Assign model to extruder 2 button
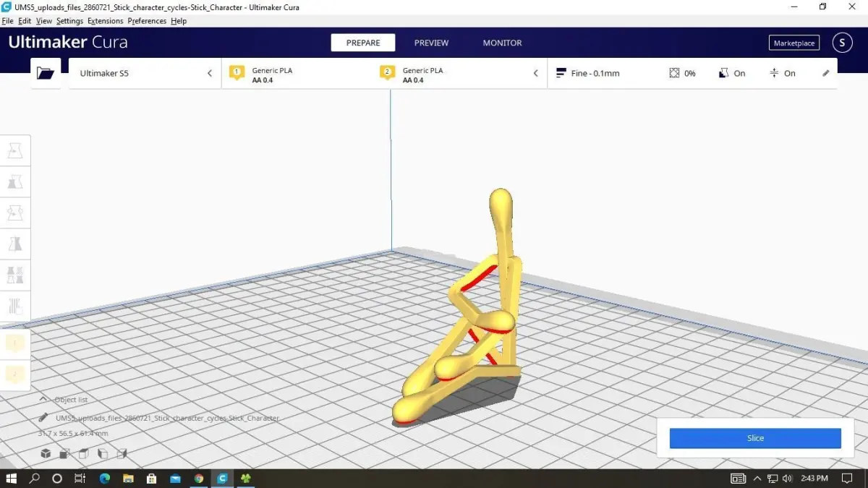868x488 pixels. pos(15,374)
